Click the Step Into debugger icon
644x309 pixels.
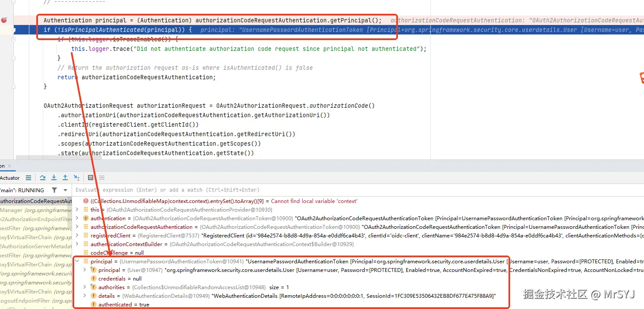tap(54, 178)
